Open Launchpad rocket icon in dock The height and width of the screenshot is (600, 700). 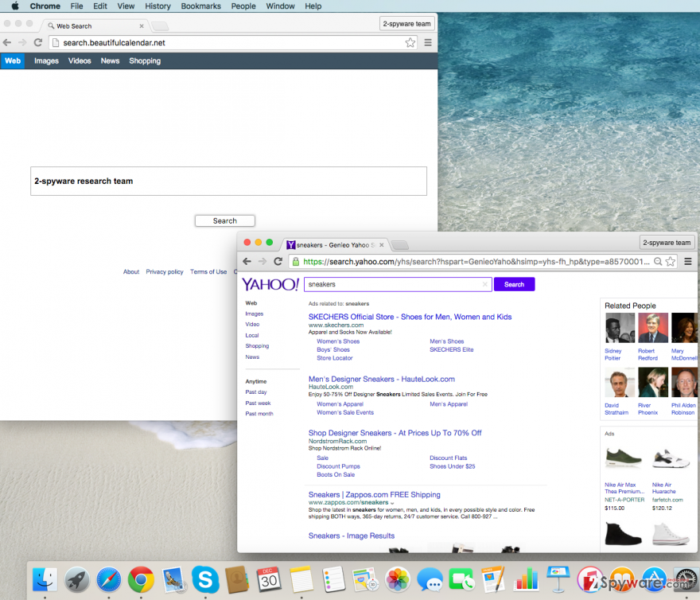tap(77, 579)
